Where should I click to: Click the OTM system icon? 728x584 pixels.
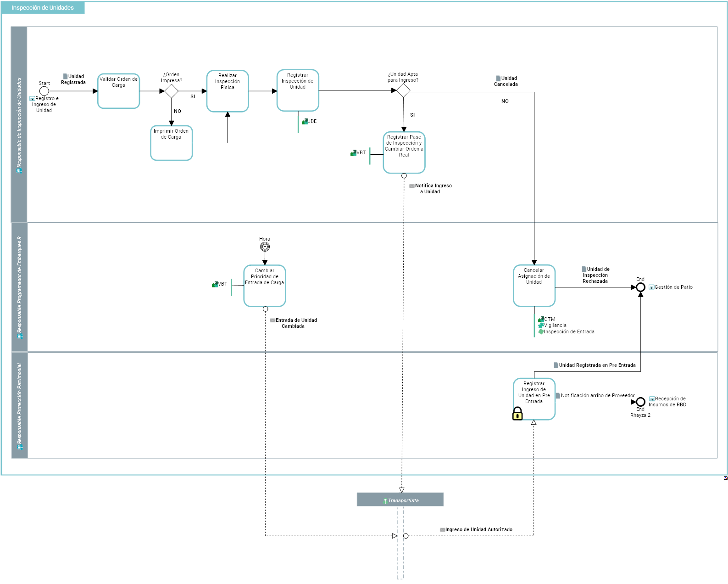[541, 319]
